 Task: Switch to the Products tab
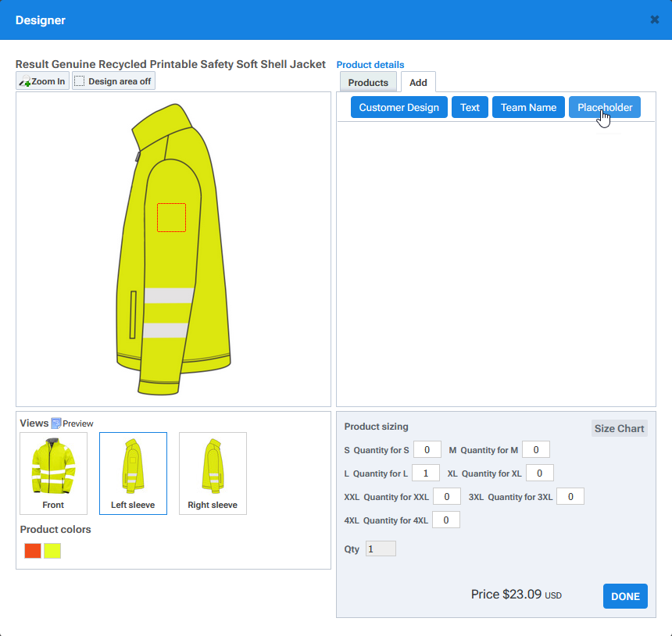(368, 82)
